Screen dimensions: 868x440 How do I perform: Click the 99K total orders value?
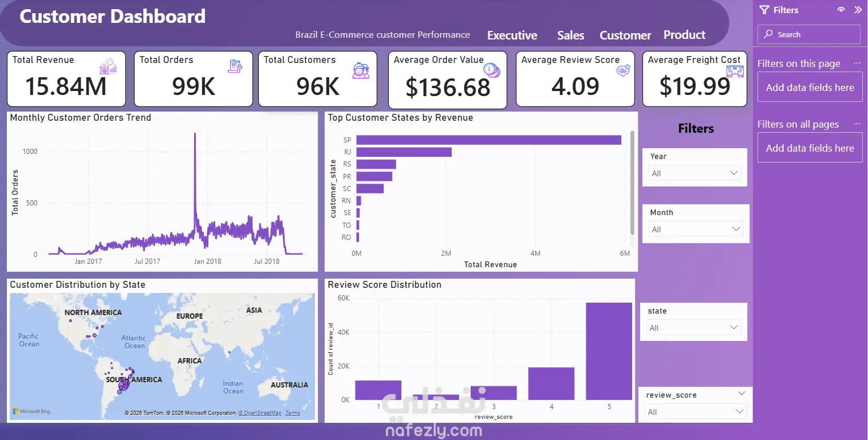pyautogui.click(x=194, y=86)
